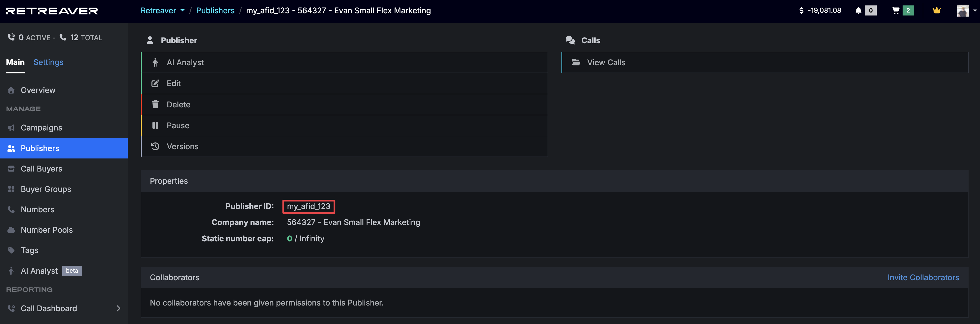Click the static number cap value 0 / Infinity
Image resolution: width=980 pixels, height=324 pixels.
306,239
